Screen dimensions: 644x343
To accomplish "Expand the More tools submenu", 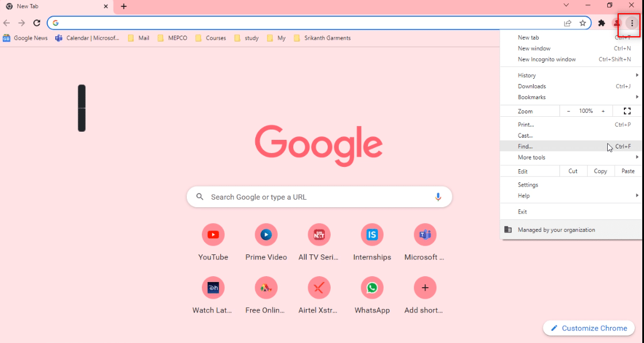I will [x=571, y=158].
